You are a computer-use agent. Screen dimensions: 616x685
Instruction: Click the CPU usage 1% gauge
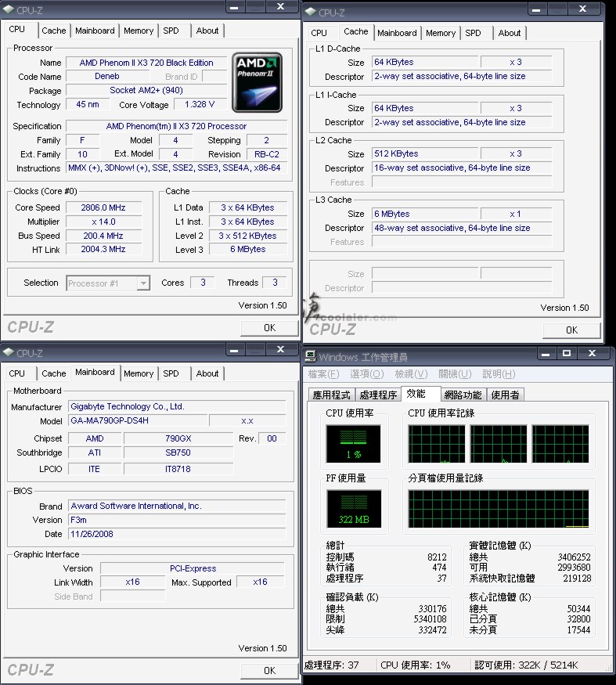click(x=354, y=443)
